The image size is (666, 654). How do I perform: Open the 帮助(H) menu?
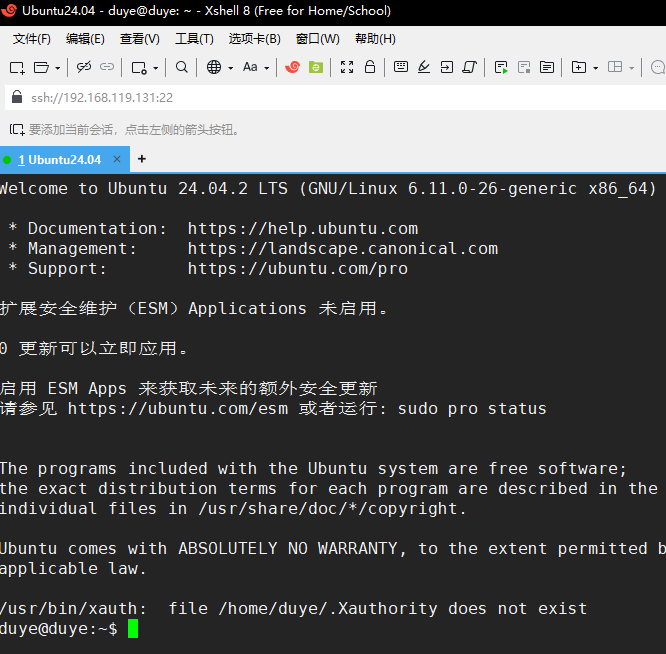[x=375, y=39]
